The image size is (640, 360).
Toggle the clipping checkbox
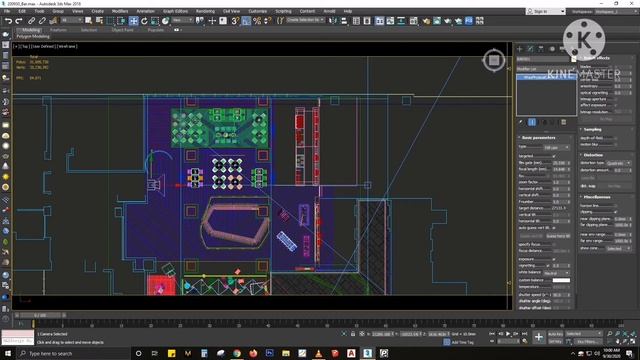(616, 212)
